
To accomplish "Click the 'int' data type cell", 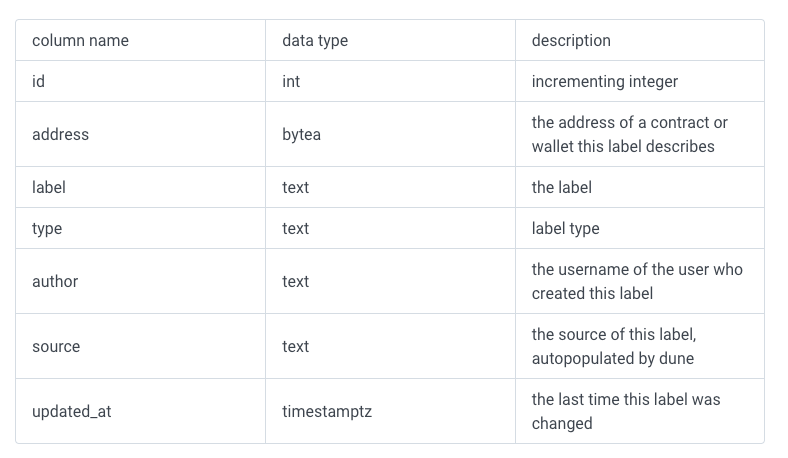I will pyautogui.click(x=390, y=81).
